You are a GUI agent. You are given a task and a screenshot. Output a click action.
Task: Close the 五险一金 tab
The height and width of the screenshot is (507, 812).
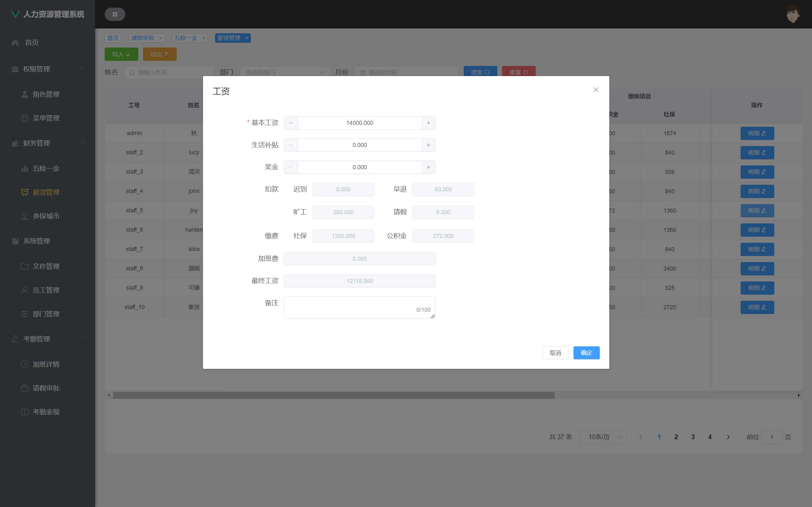click(x=204, y=38)
